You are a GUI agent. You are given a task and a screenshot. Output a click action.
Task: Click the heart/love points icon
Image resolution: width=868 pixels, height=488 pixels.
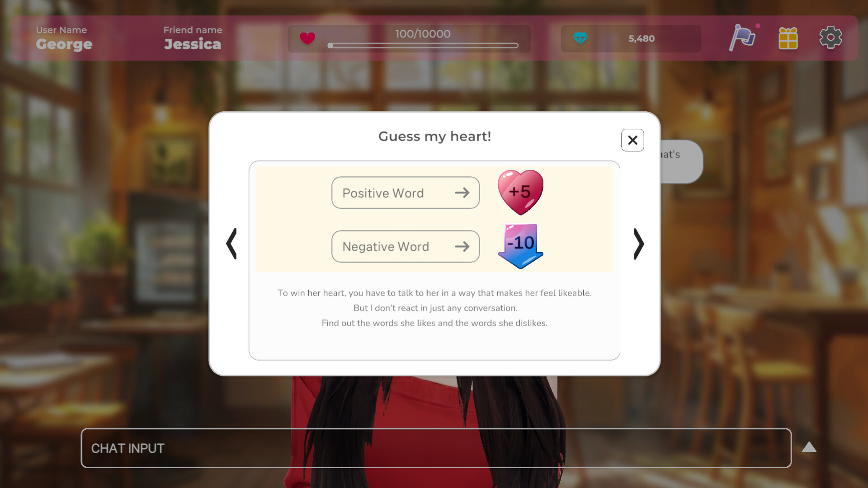(307, 38)
